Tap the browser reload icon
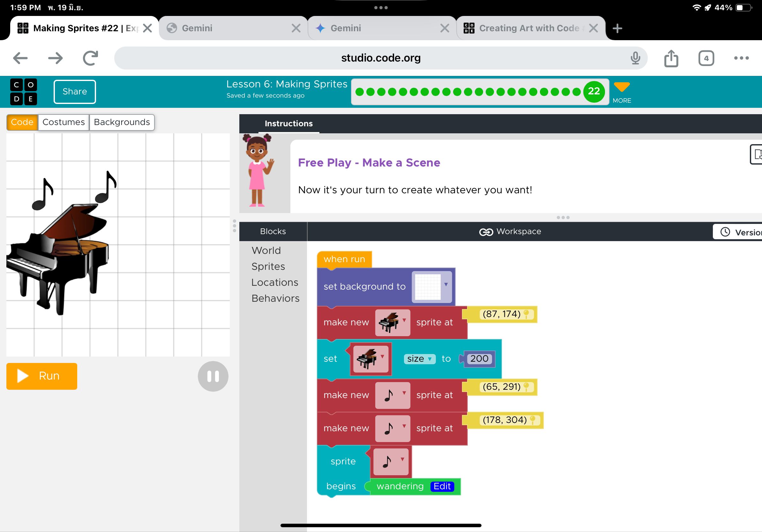Viewport: 762px width, 532px height. pos(91,58)
